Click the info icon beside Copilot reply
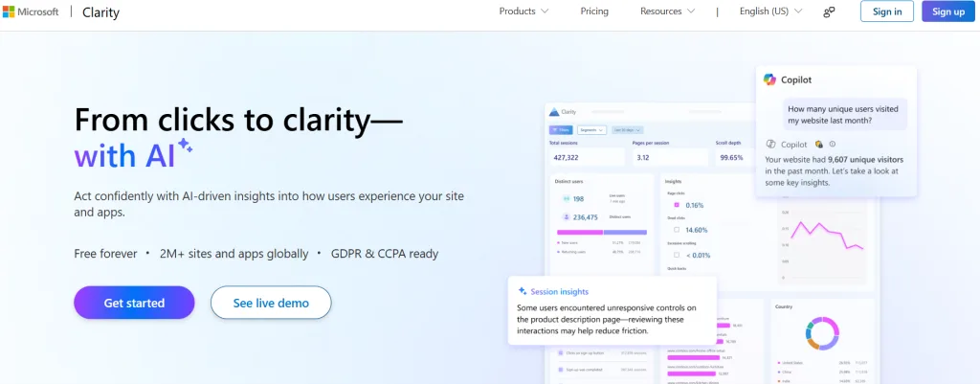 click(x=832, y=144)
